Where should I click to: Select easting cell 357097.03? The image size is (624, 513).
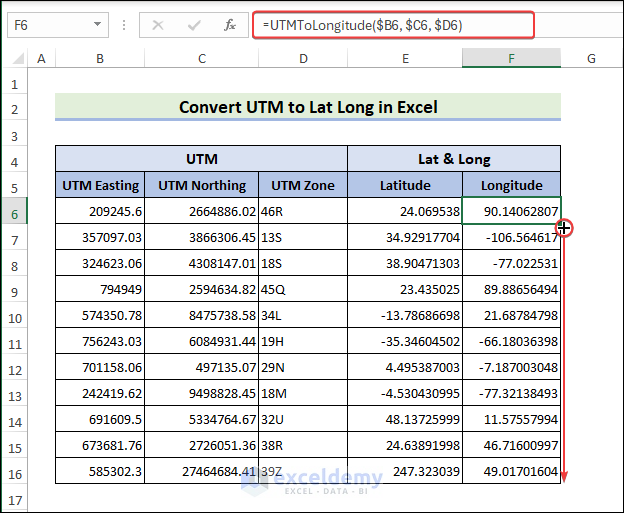pyautogui.click(x=100, y=237)
